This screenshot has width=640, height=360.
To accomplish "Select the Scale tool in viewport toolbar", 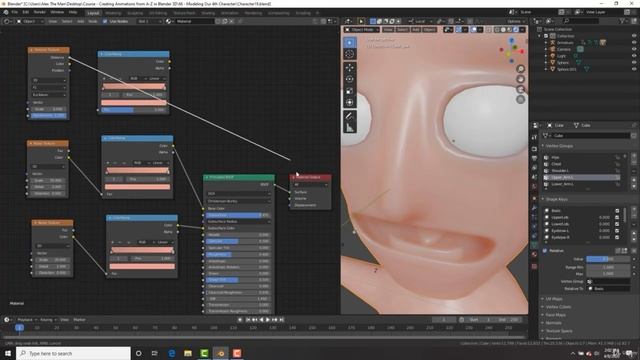I will point(349,91).
